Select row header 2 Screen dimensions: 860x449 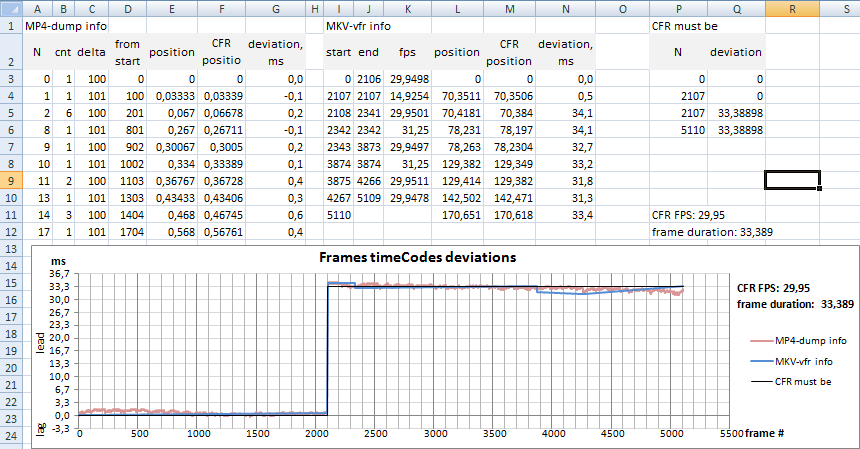click(x=11, y=52)
